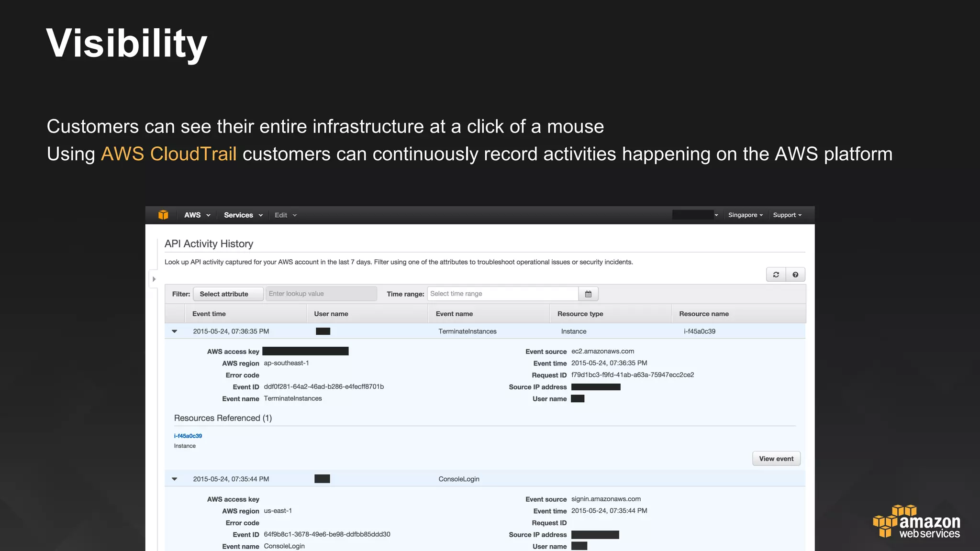Expand the left side navigation panel arrow
Screen dimensions: 980x551
tap(154, 279)
